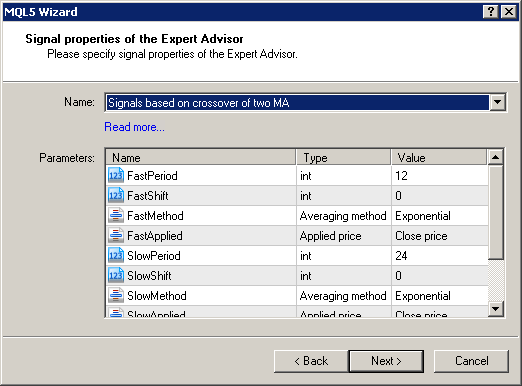The image size is (522, 386).
Task: Select the SlowMethod parameter name
Action: tap(157, 296)
